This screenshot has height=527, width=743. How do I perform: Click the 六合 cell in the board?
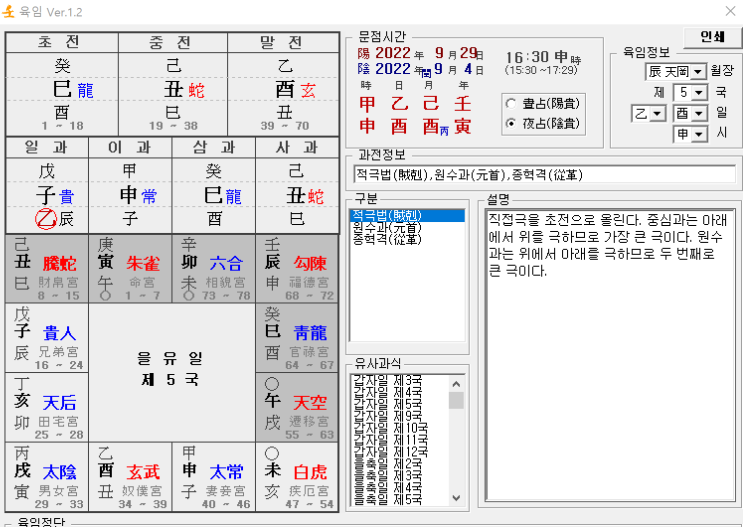click(213, 269)
